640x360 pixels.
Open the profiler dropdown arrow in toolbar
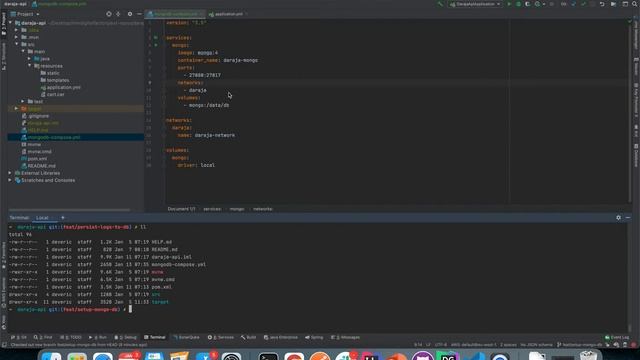pos(544,4)
